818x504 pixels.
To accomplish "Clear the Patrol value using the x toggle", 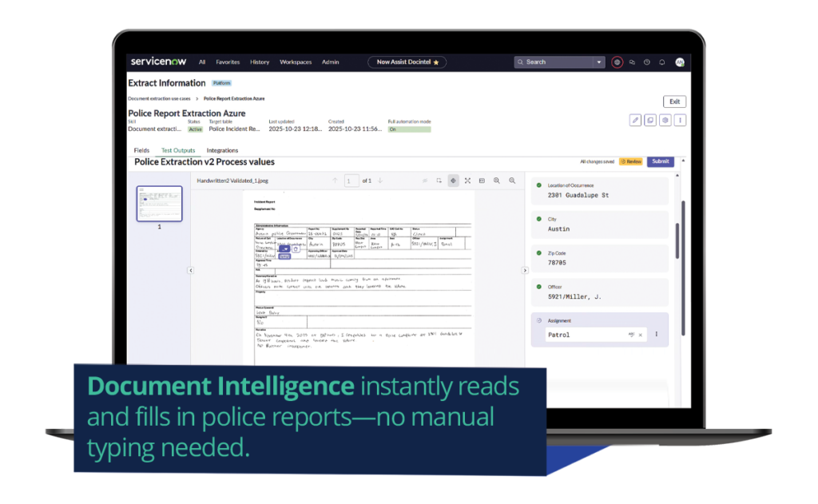I will pyautogui.click(x=640, y=335).
